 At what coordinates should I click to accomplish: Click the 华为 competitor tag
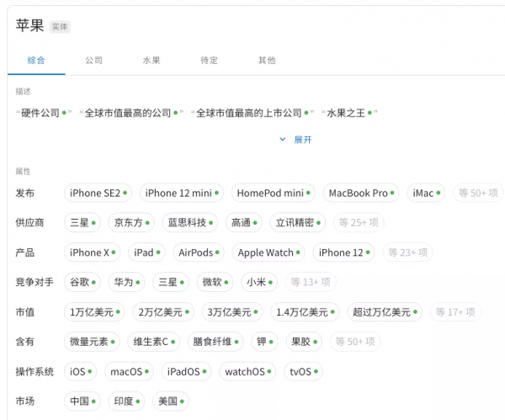click(126, 282)
